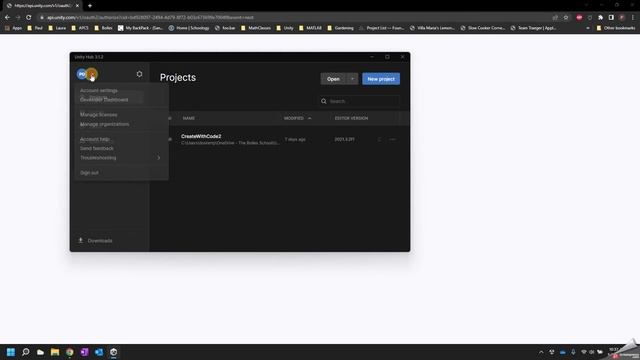Open the Other bookmarks folder
This screenshot has height=360, width=640.
616,28
